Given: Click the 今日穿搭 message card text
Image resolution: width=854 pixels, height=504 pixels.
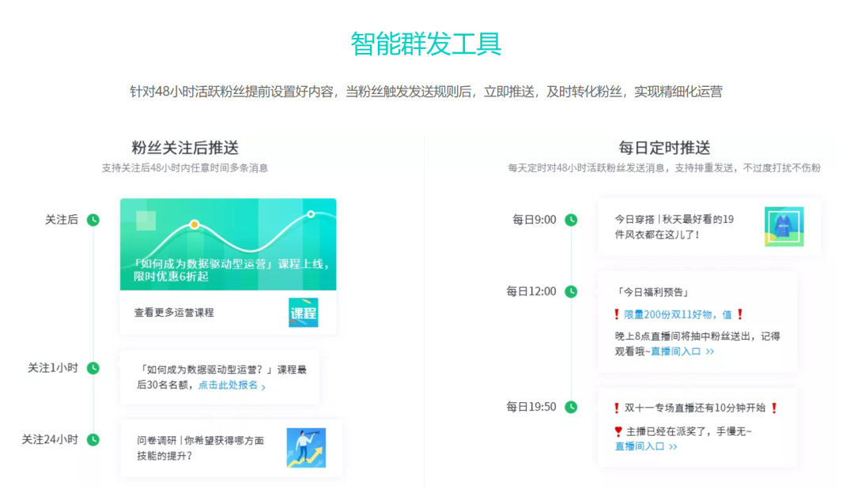Looking at the screenshot, I should (674, 227).
